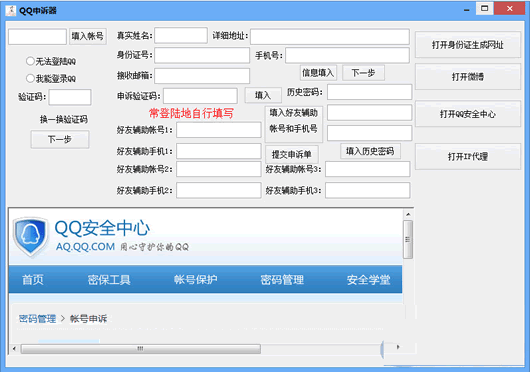Click the 下一步 button next to 信息填入
Screen dimensions: 530x372
[363, 73]
